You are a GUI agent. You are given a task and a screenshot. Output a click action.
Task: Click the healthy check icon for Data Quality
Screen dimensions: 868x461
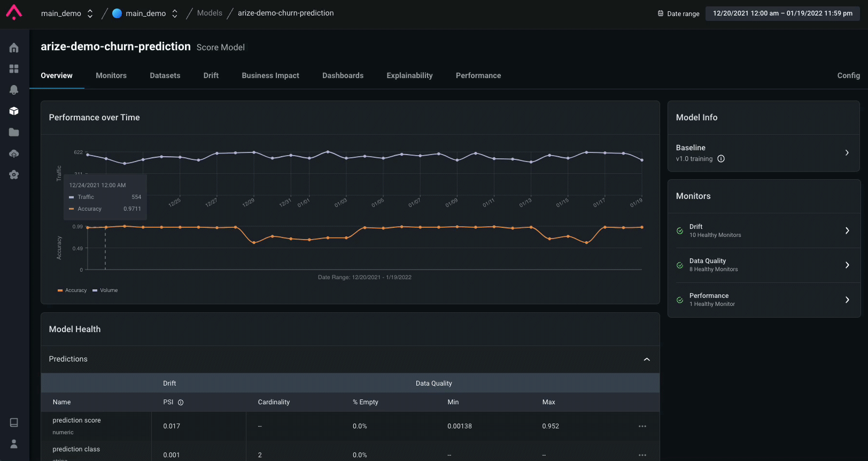pyautogui.click(x=680, y=265)
